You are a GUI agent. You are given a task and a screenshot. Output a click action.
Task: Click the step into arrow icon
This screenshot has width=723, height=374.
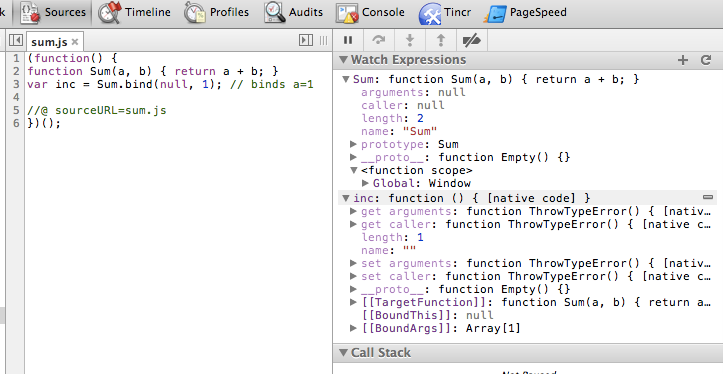(x=409, y=41)
